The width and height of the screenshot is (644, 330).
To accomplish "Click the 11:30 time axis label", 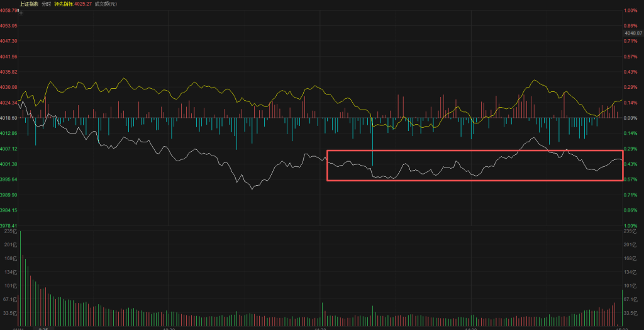I will point(320,327).
